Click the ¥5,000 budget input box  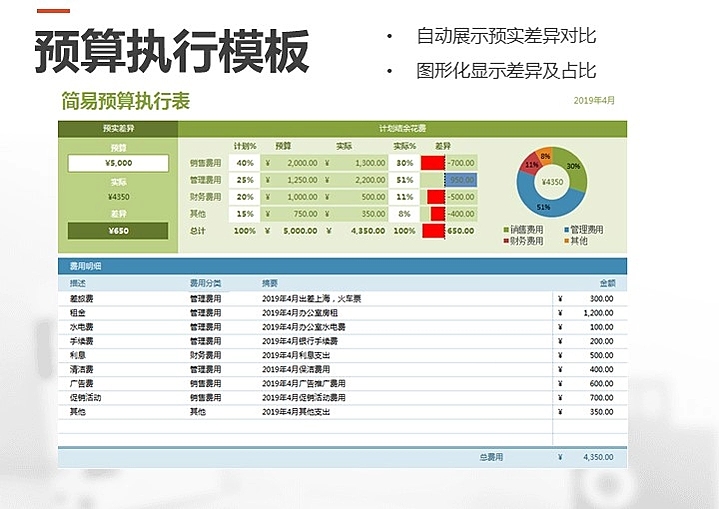click(x=118, y=163)
